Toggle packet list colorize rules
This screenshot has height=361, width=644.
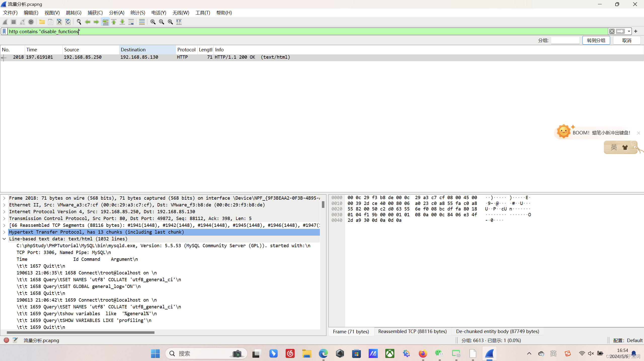[142, 22]
